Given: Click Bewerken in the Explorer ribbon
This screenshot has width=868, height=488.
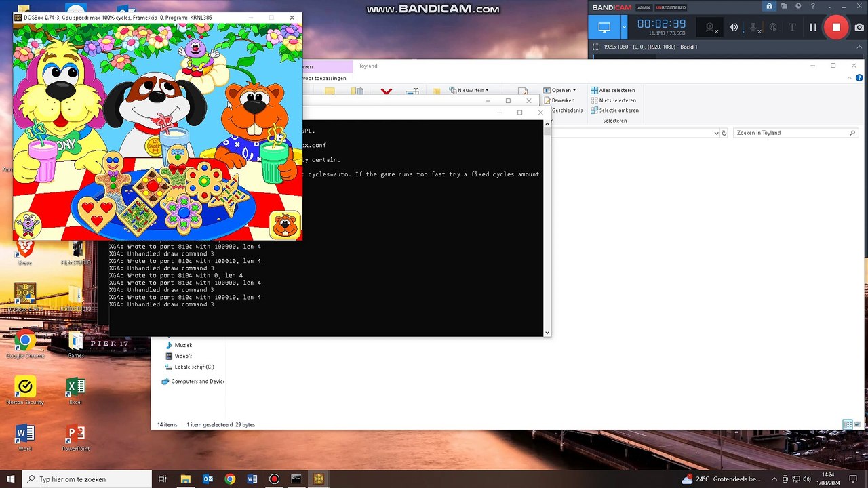Looking at the screenshot, I should tap(559, 100).
